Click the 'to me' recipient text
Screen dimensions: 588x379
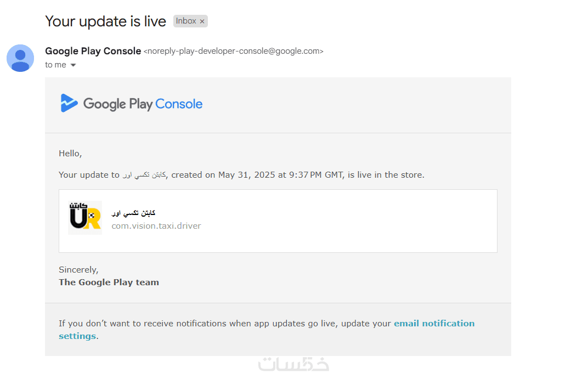[55, 65]
